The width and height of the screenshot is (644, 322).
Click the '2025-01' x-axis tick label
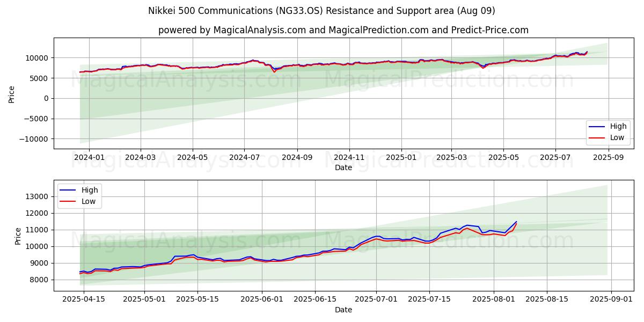pyautogui.click(x=401, y=158)
